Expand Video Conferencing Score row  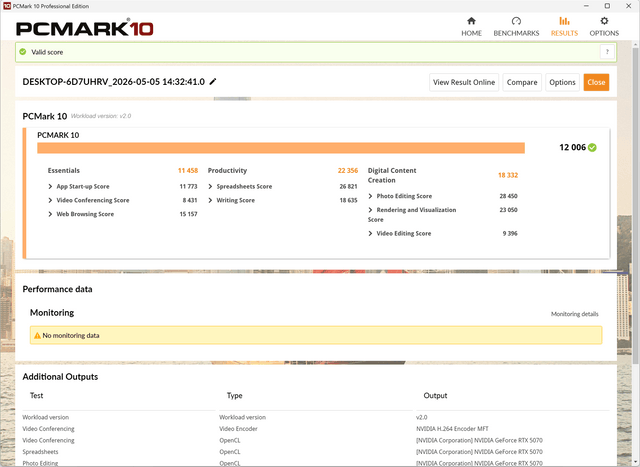[50, 200]
